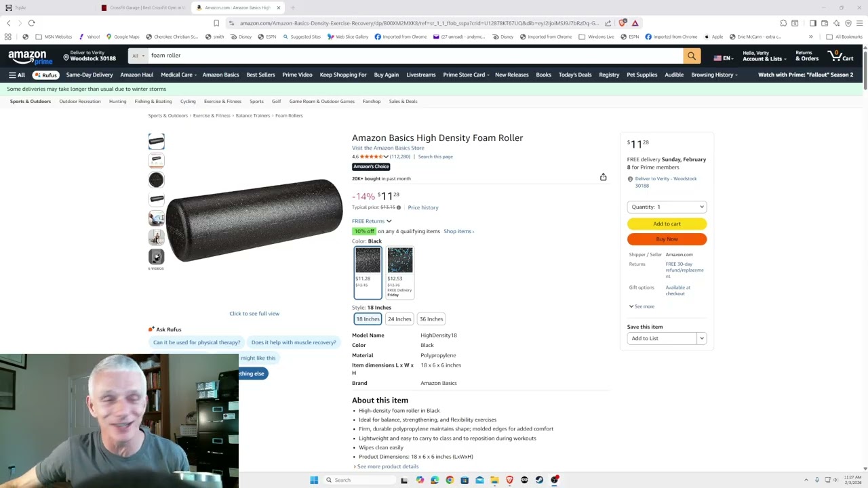
Task: Choose the solid black color swatch
Action: click(x=368, y=272)
